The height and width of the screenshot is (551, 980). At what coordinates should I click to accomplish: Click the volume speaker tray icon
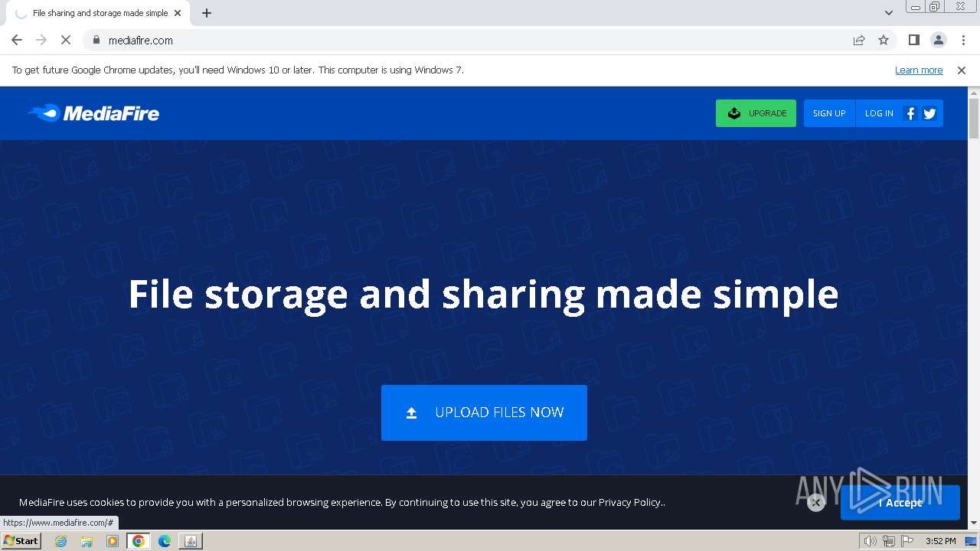871,541
